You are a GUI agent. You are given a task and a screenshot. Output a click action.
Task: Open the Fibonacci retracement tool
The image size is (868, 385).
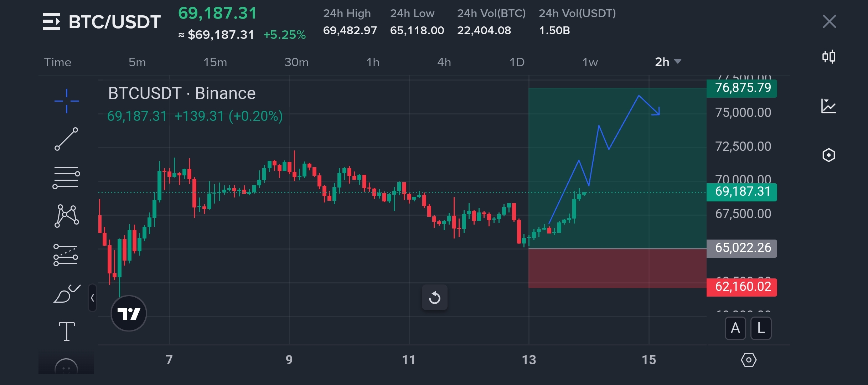66,177
